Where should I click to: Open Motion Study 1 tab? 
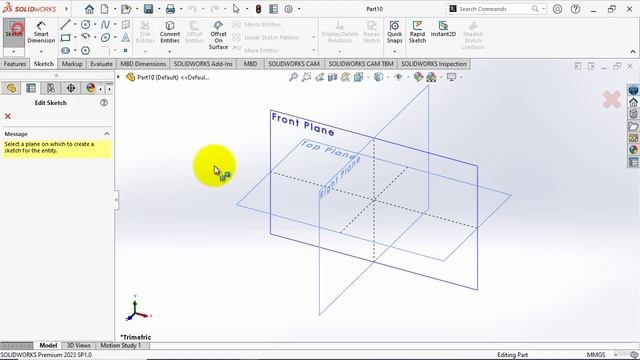pyautogui.click(x=120, y=345)
